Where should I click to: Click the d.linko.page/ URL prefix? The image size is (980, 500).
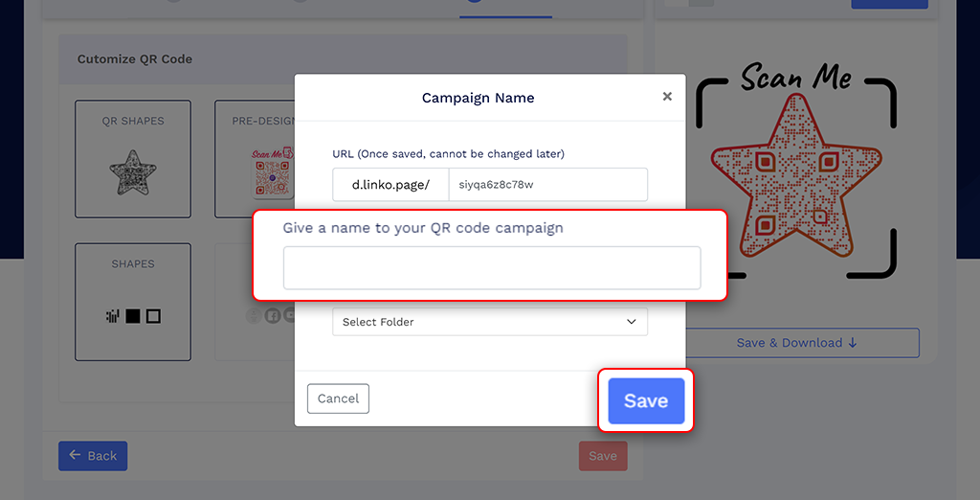coord(390,185)
